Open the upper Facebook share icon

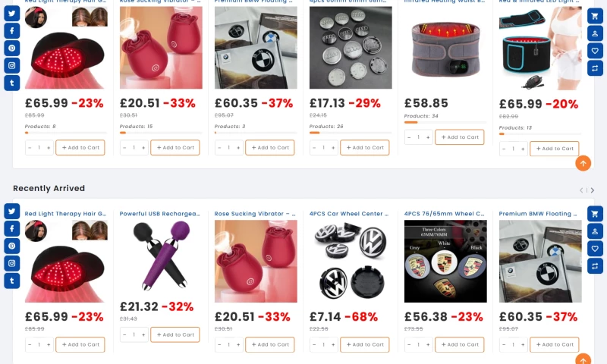12,30
